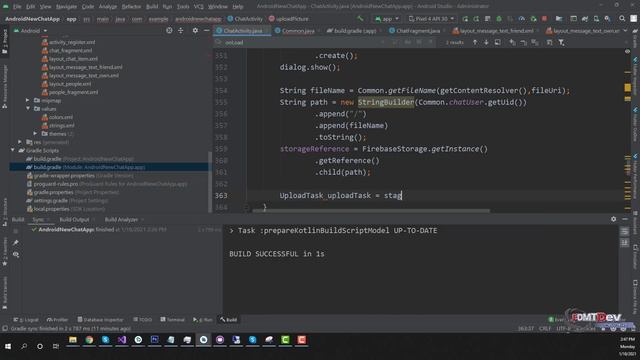
Task: Open the Tools menu
Action: [182, 7]
